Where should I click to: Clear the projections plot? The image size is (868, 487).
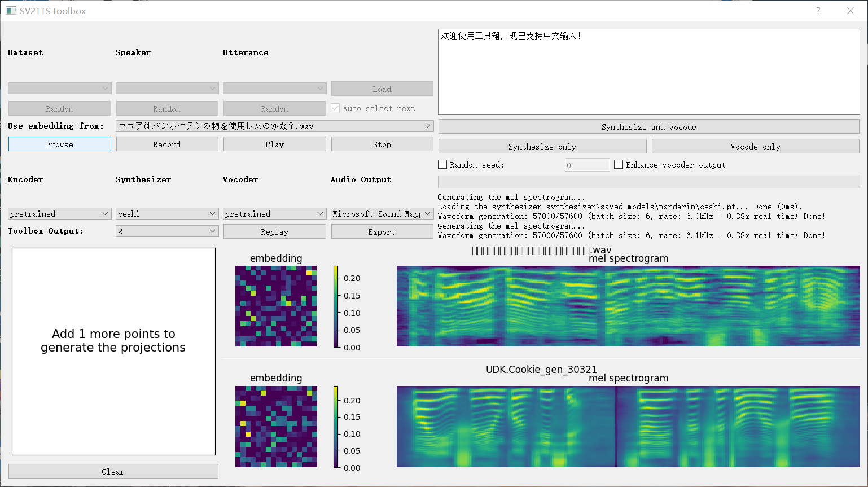(x=113, y=472)
